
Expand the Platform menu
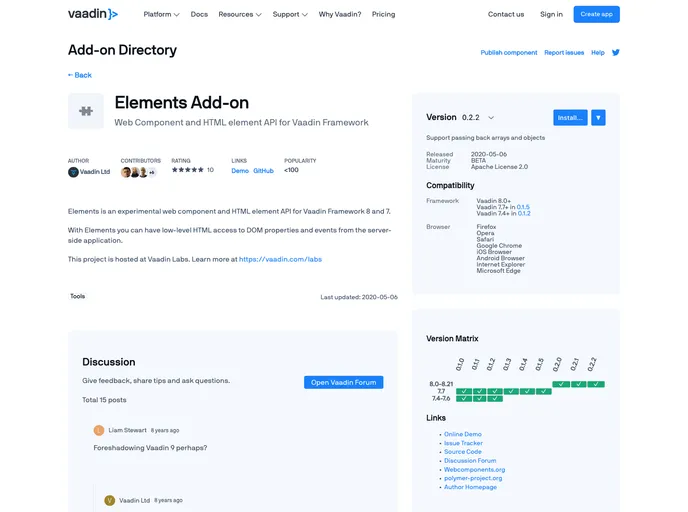pyautogui.click(x=161, y=14)
